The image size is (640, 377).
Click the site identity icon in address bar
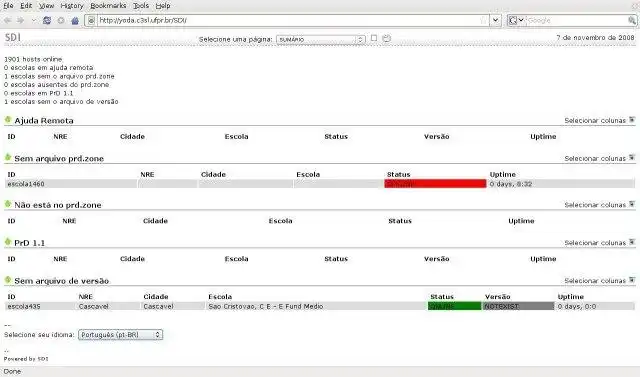pos(91,20)
